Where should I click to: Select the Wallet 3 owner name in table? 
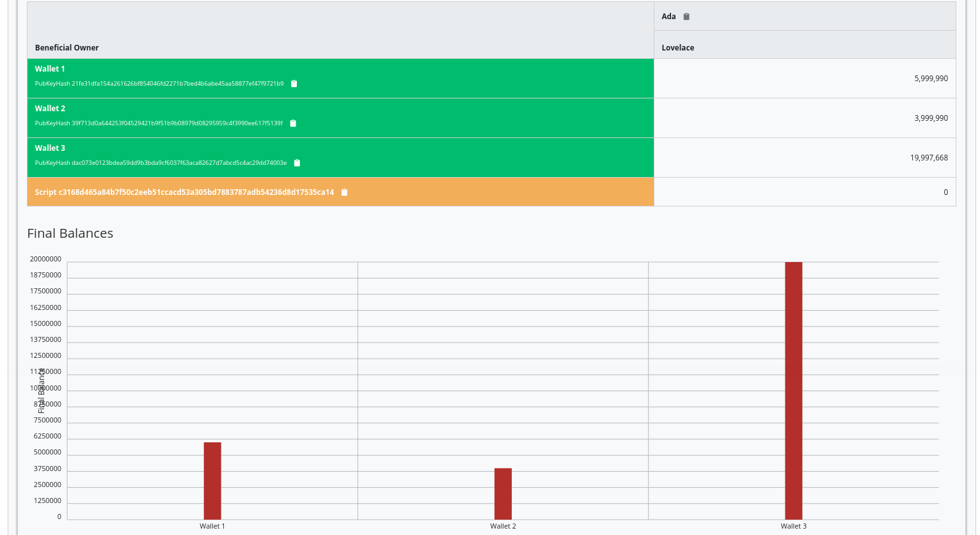point(50,148)
